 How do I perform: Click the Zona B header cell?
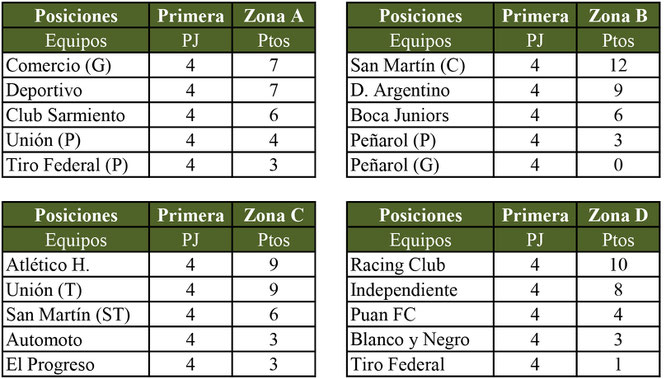pos(618,16)
